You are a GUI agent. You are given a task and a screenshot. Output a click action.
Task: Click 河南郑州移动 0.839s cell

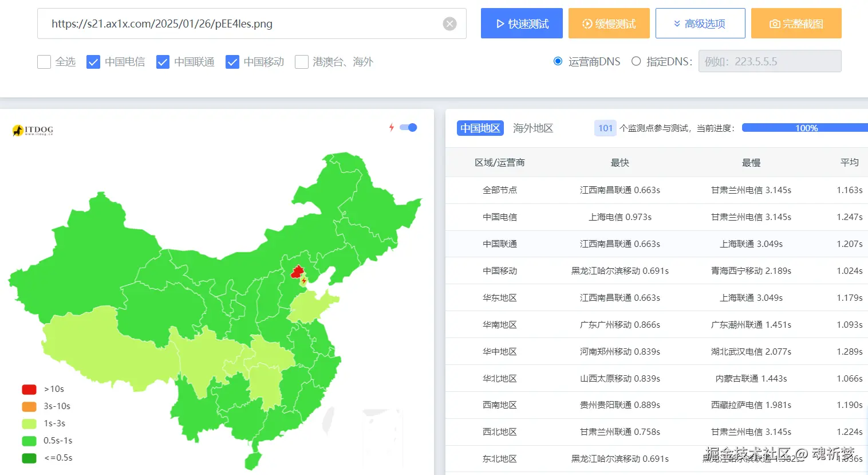coord(620,352)
